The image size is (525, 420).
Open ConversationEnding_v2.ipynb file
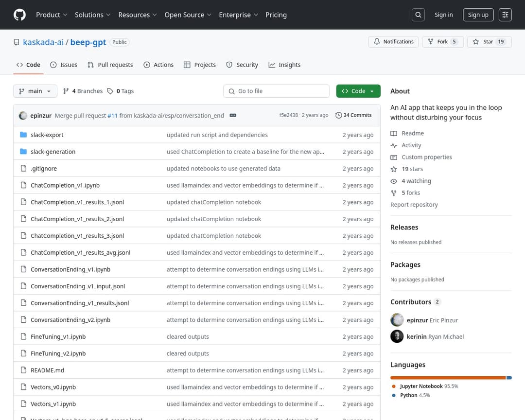point(70,320)
